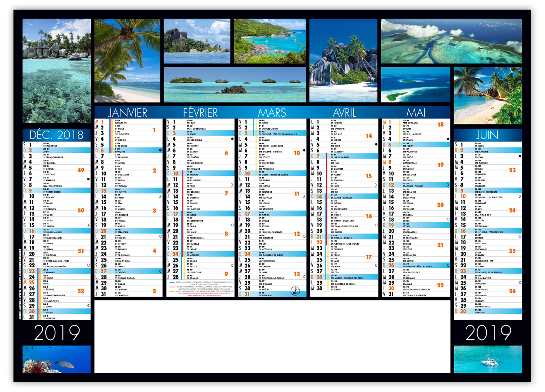Select the JUIN month header
Image resolution: width=545 pixels, height=392 pixels.
pyautogui.click(x=487, y=135)
